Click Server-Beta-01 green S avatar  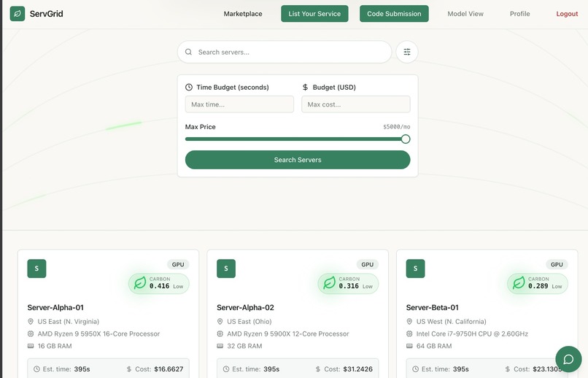pyautogui.click(x=416, y=269)
